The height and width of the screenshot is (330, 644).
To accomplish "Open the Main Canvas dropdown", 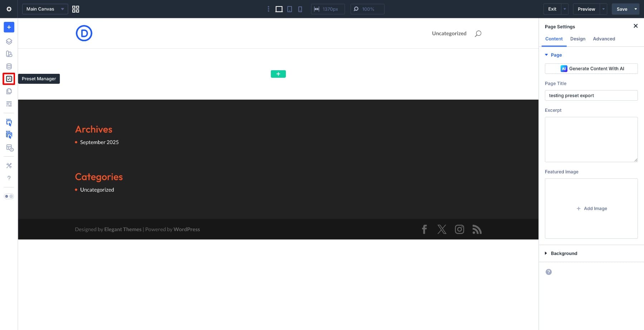I will point(45,9).
